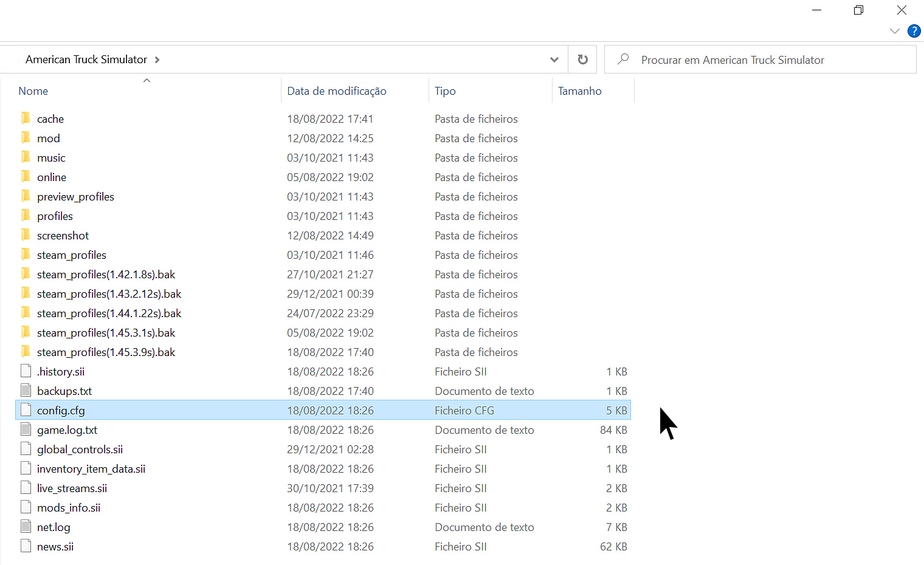Select the file name live_streams.sii
The image size is (924, 565).
(72, 488)
